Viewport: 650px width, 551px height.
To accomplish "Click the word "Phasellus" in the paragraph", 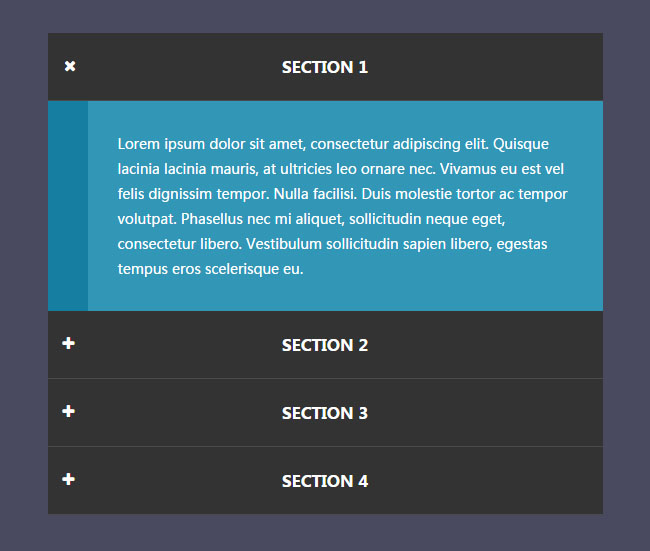I will pyautogui.click(x=215, y=219).
